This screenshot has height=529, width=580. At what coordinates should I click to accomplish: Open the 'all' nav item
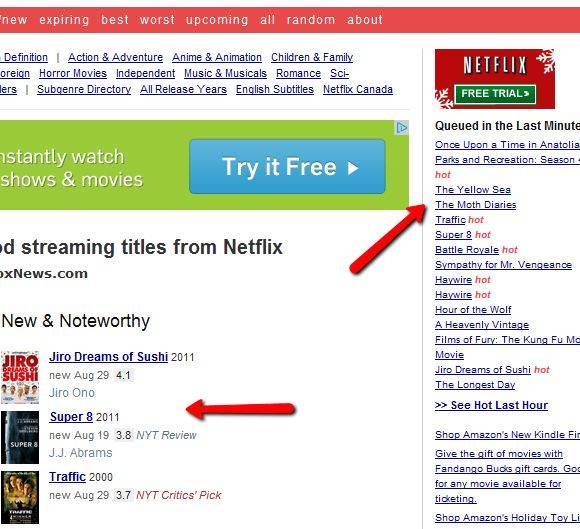pyautogui.click(x=267, y=20)
